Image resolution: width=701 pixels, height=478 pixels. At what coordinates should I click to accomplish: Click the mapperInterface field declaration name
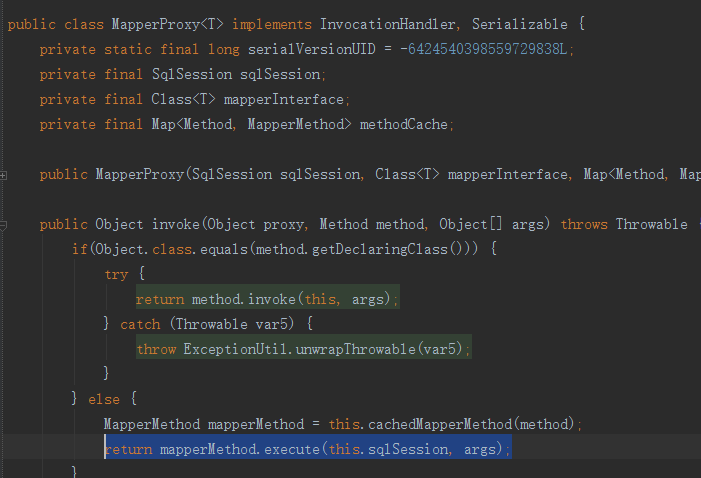[283, 99]
